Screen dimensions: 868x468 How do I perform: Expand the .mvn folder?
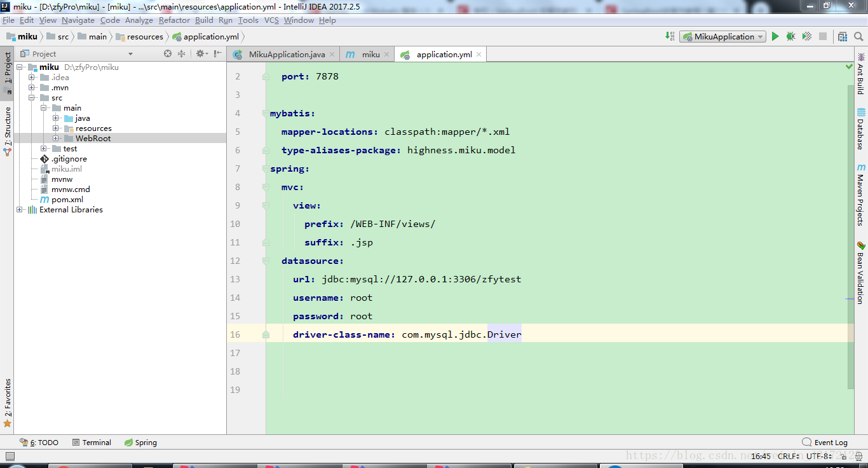(x=32, y=88)
